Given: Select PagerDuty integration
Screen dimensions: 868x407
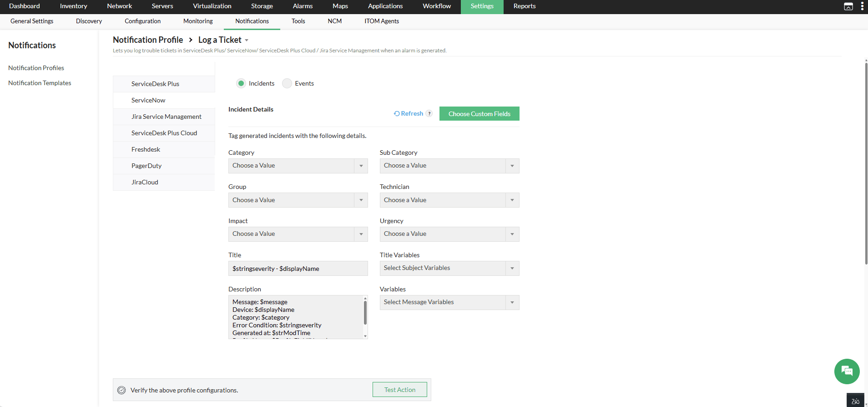Looking at the screenshot, I should (x=164, y=166).
